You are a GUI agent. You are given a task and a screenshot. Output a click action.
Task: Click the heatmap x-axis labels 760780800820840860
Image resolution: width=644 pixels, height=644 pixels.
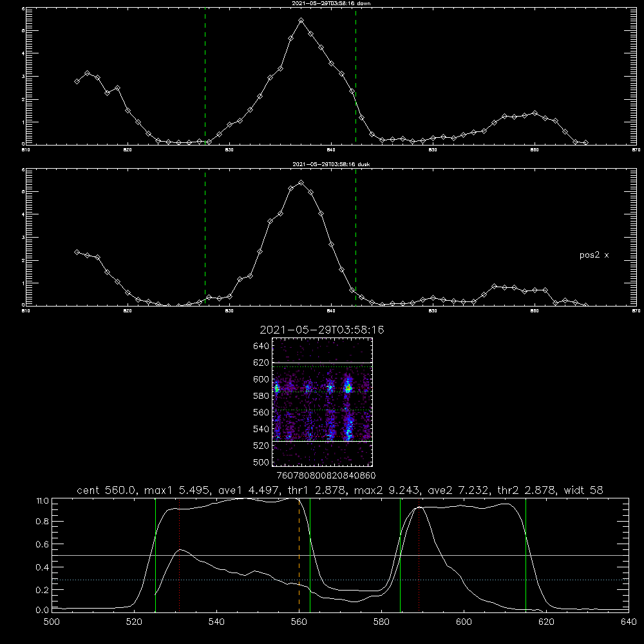point(326,476)
